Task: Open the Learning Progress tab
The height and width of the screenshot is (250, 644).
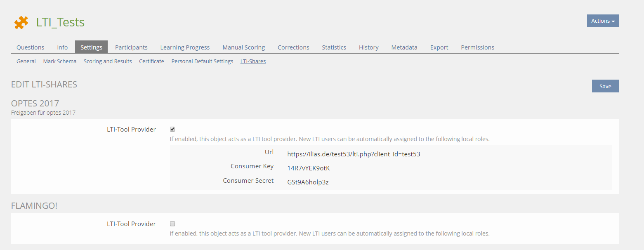Action: (x=185, y=47)
